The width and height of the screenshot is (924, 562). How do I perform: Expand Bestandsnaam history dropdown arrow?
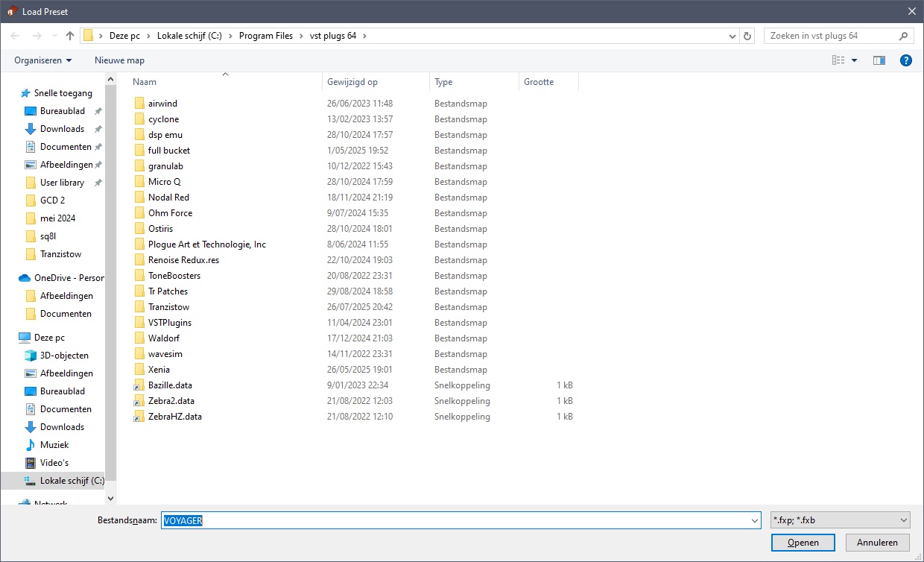753,520
